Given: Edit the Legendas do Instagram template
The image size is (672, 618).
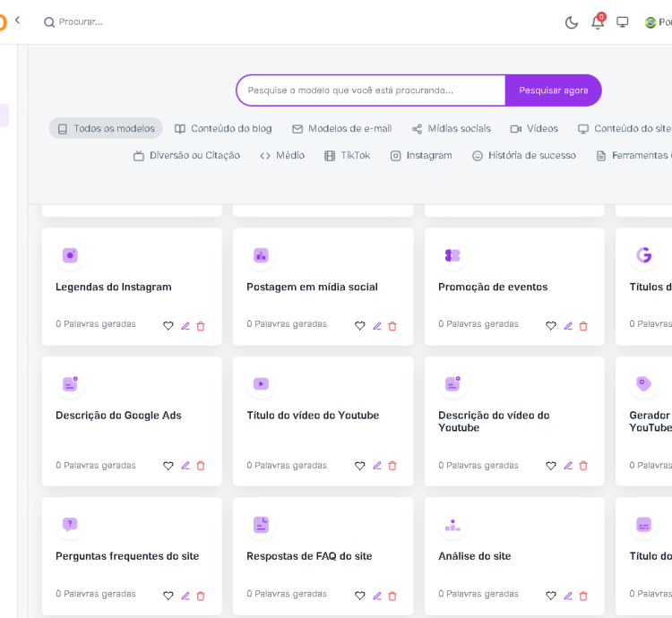Looking at the screenshot, I should (185, 326).
